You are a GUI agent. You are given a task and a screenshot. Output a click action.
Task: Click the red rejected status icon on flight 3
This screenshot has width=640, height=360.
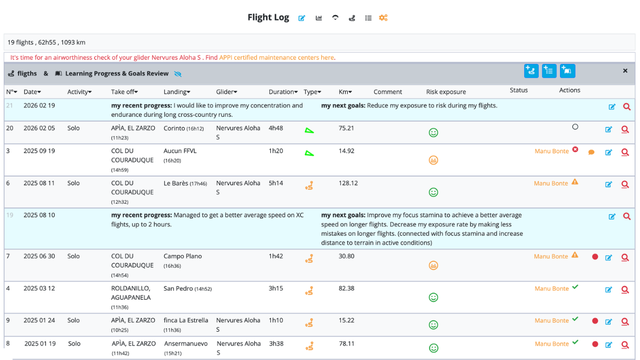click(x=575, y=149)
